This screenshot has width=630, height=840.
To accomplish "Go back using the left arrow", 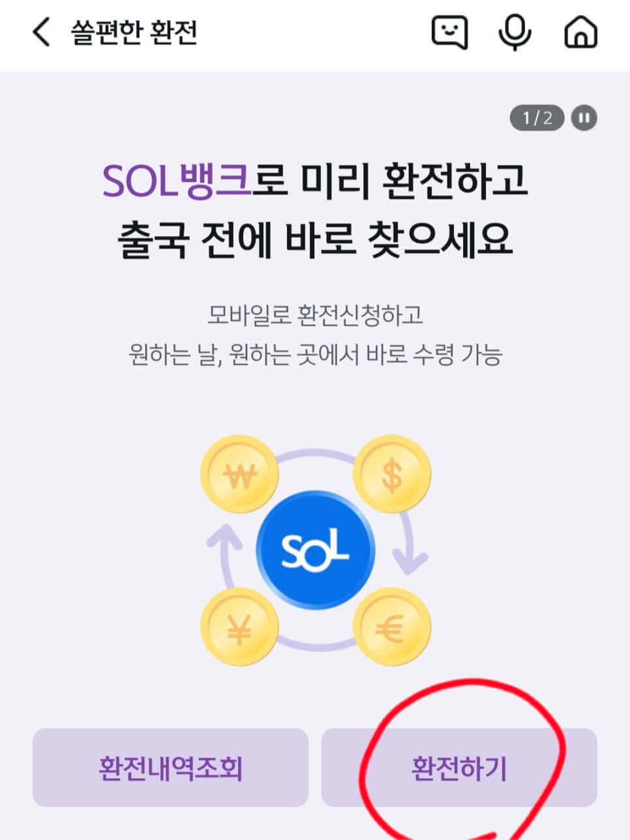I will tap(41, 33).
